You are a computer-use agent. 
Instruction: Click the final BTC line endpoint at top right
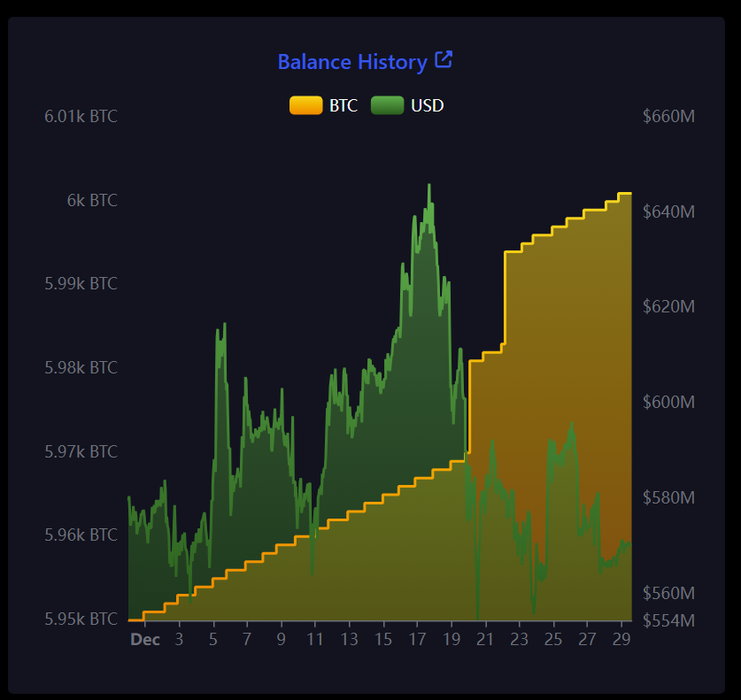[629, 193]
